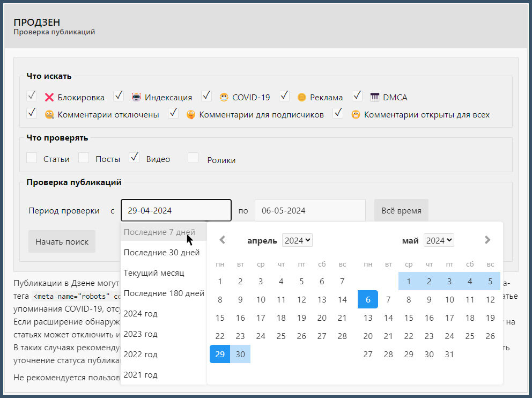Screen dimensions: 532x398
Task: Go to next month with right arrow
Action: [487, 240]
